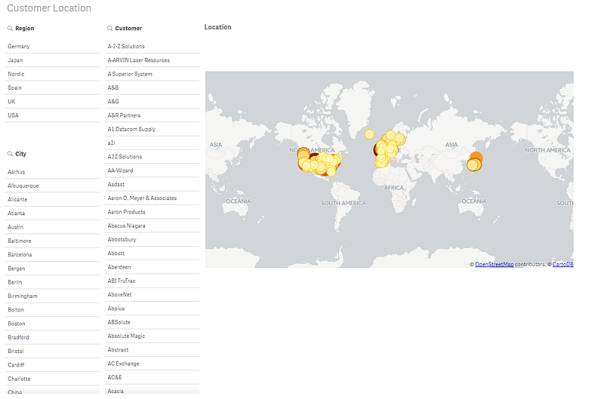Select UK in Region list
604x399 pixels.
pyautogui.click(x=52, y=102)
